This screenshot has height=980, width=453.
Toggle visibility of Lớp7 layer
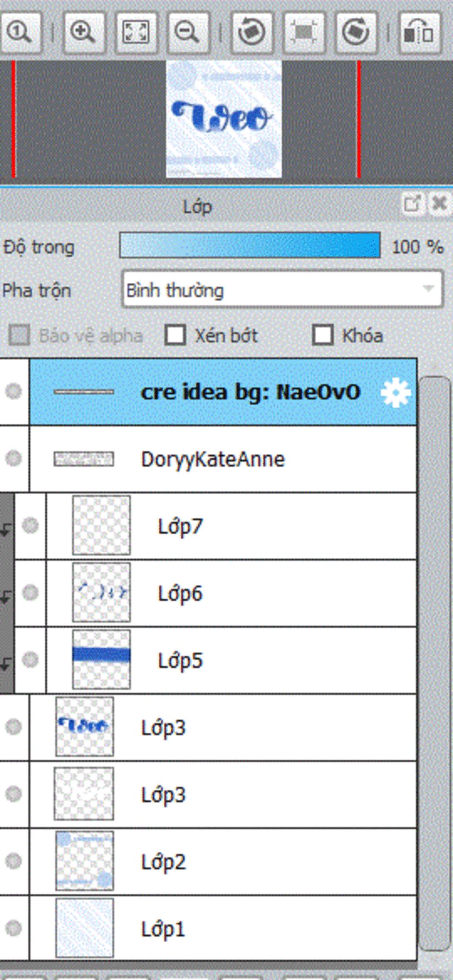30,526
